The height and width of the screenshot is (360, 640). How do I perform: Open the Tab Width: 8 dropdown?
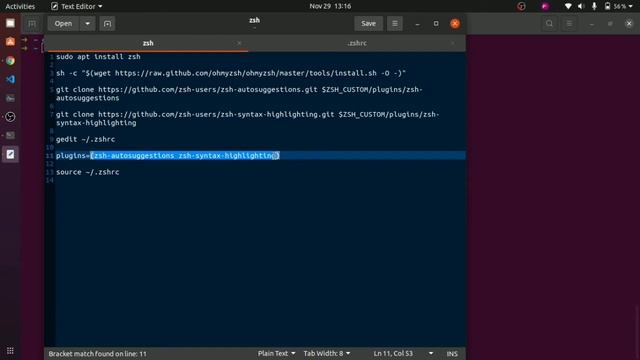pyautogui.click(x=327, y=353)
